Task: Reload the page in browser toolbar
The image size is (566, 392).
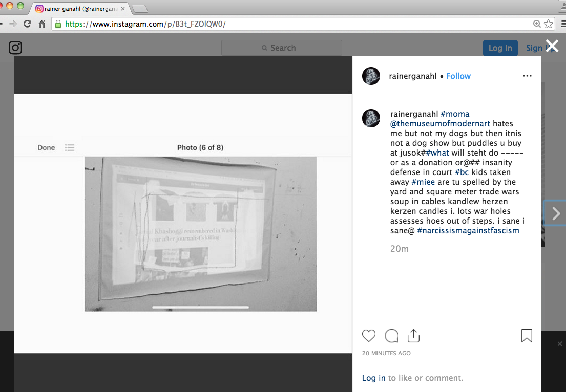Action: [28, 24]
